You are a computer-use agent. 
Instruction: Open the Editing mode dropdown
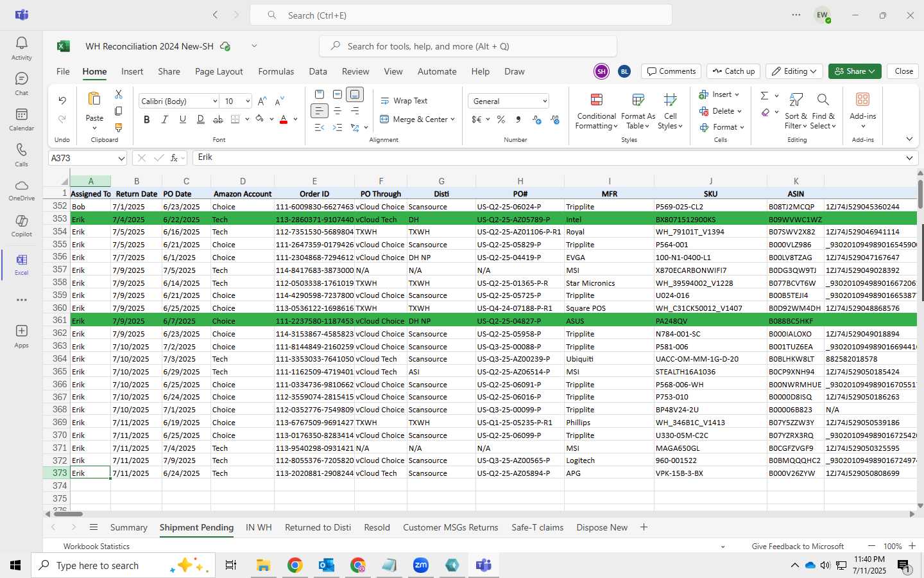click(794, 71)
